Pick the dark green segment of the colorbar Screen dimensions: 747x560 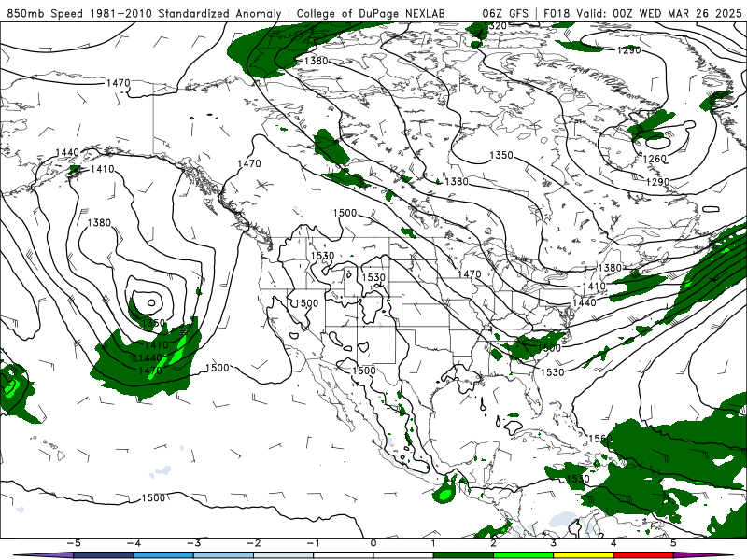(463, 555)
